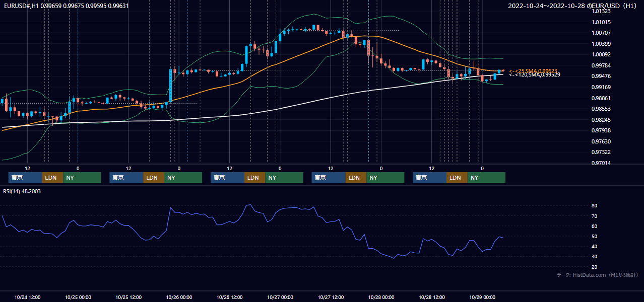The image size is (644, 302).
Task: Click the 10/25 00:00 date label
Action: pyautogui.click(x=78, y=297)
